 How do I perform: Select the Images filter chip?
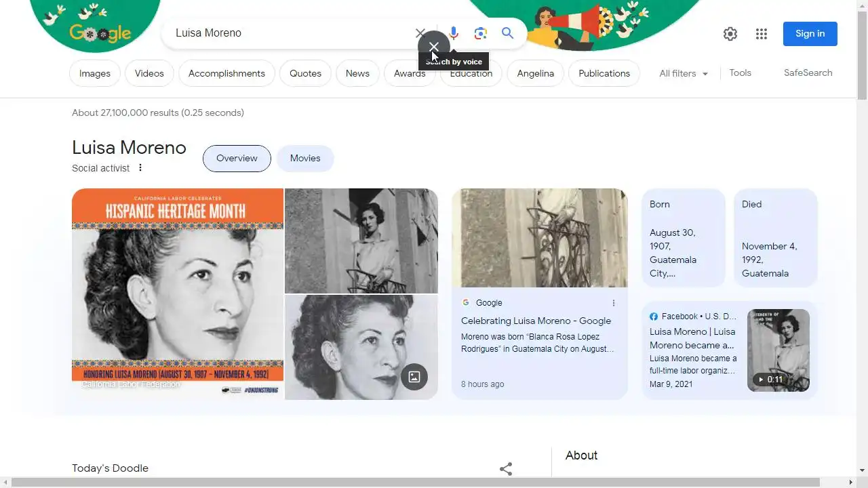(x=95, y=73)
